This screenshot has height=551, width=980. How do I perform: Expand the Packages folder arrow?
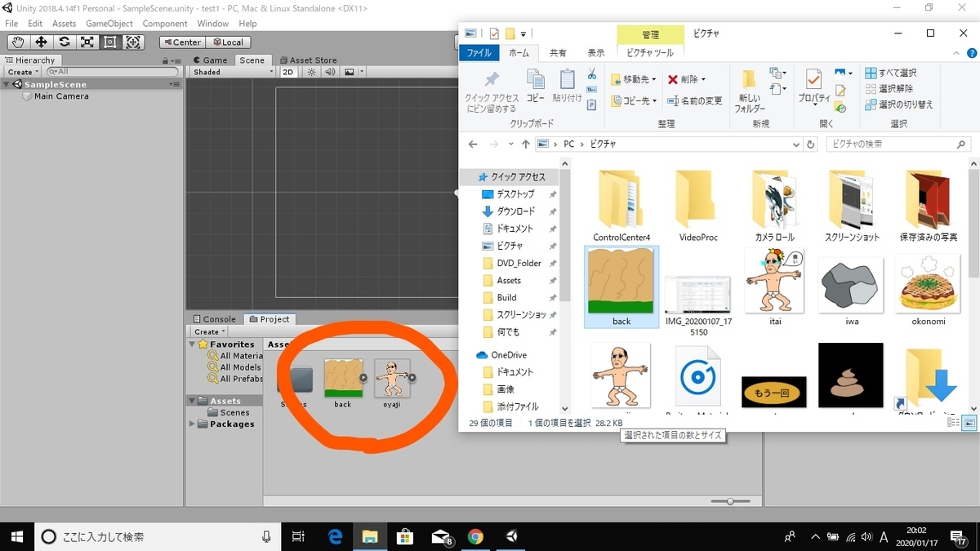coord(194,424)
